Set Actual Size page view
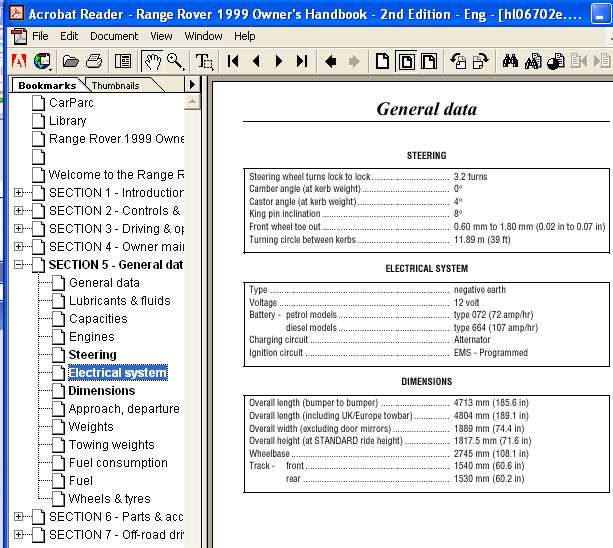613x548 pixels. [382, 61]
